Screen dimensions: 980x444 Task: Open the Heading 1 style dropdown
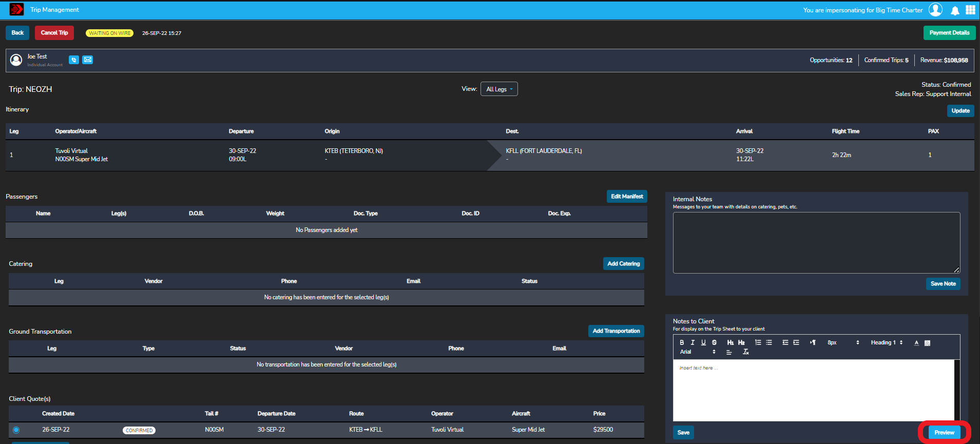[x=887, y=342]
